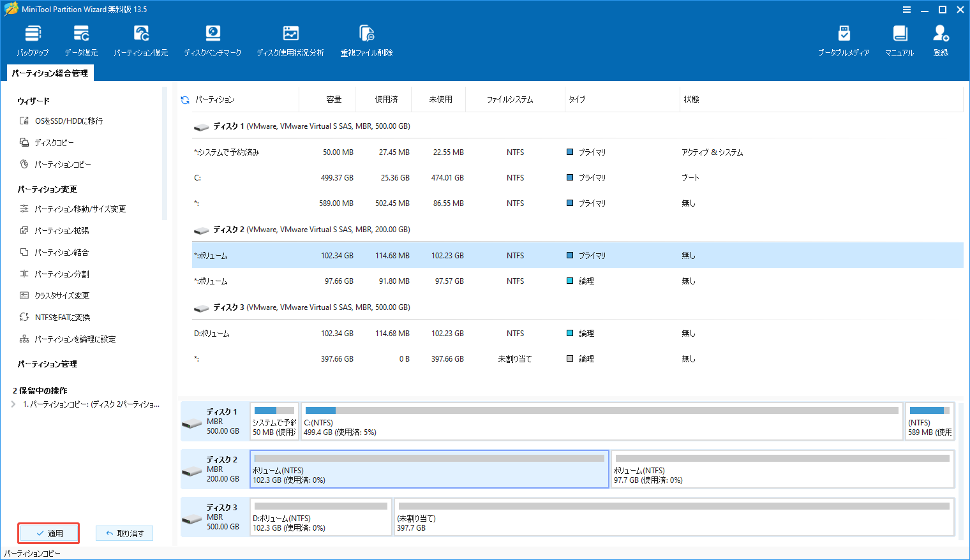Refresh the partition list

185,99
